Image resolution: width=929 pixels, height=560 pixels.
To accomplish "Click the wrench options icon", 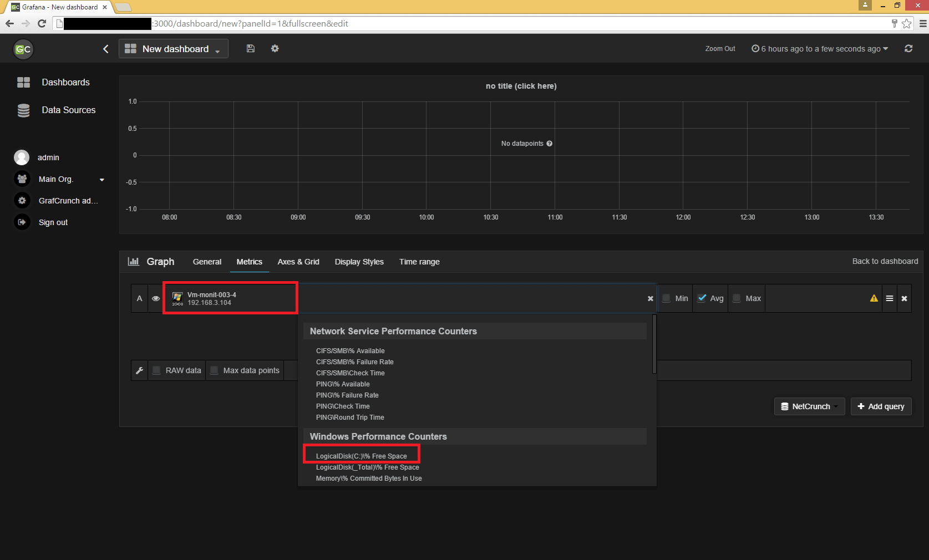I will tap(140, 370).
